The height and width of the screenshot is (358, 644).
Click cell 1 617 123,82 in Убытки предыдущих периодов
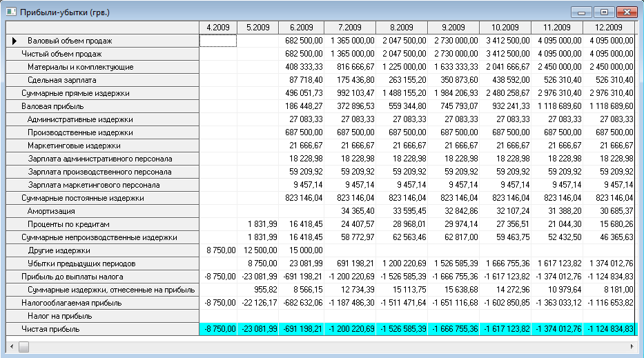coord(557,264)
